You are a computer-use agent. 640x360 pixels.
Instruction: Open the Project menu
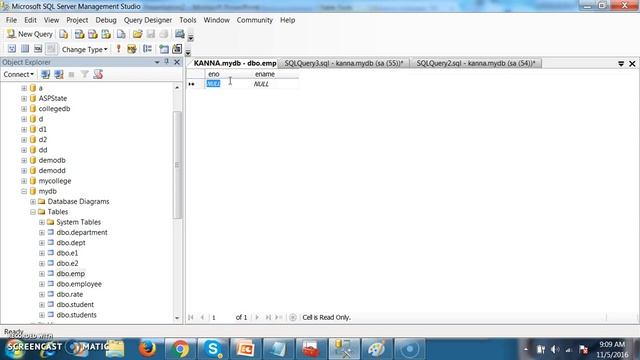pos(77,20)
